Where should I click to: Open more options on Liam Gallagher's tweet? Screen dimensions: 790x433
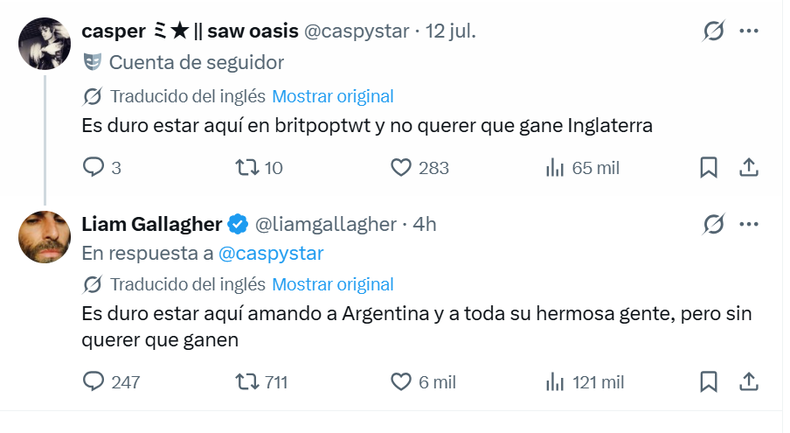(749, 224)
